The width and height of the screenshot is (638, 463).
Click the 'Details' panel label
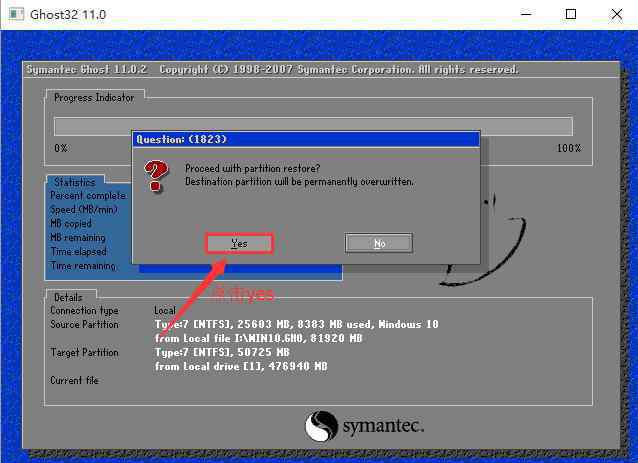click(68, 297)
